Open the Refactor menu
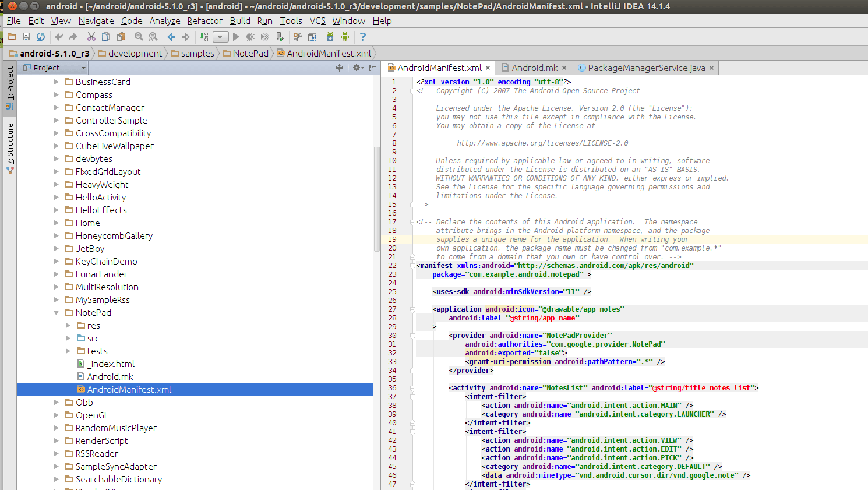 [204, 21]
